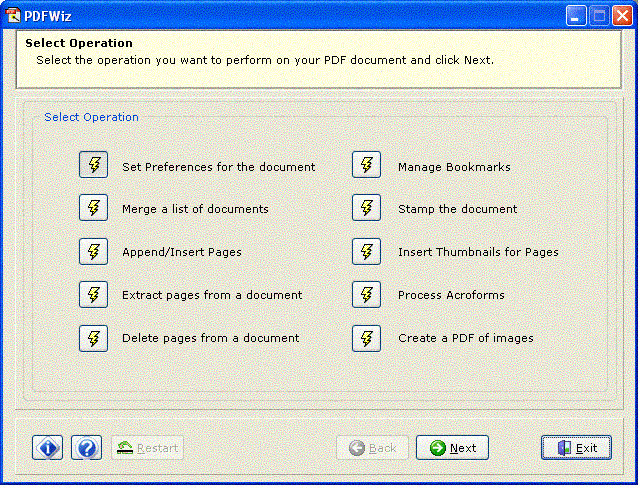Click lightning icon for Merge a list of documents
638x485 pixels.
[94, 208]
